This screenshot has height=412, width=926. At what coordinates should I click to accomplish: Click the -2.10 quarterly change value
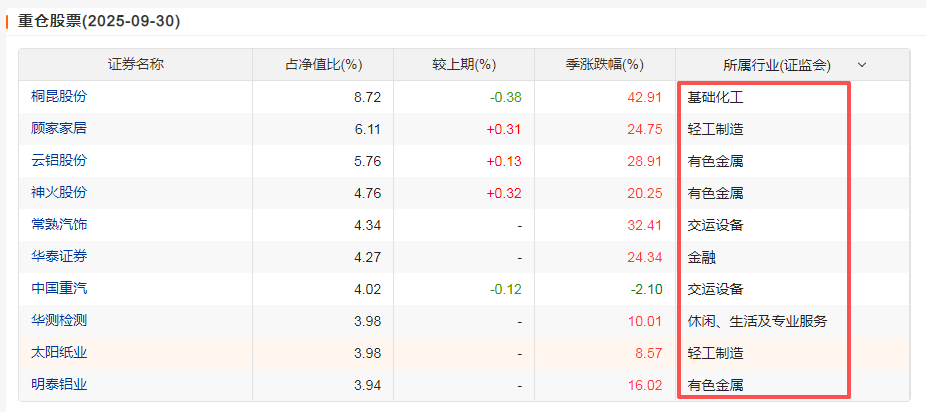pyautogui.click(x=647, y=290)
